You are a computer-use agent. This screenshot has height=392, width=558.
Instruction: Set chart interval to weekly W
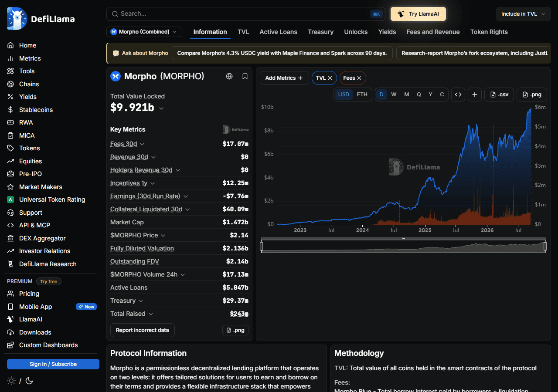click(394, 95)
